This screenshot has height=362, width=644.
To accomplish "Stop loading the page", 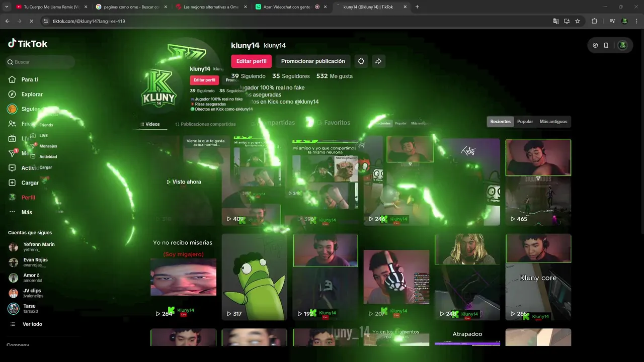I will 31,21.
